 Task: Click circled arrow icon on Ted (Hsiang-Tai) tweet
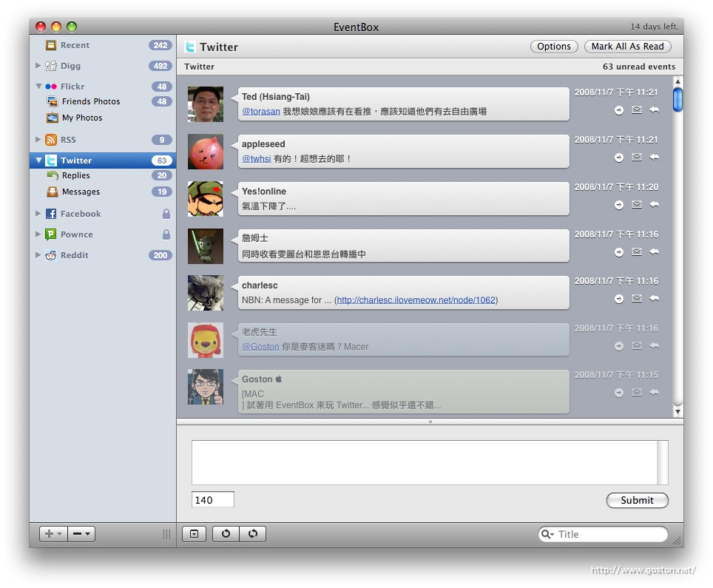(x=619, y=110)
